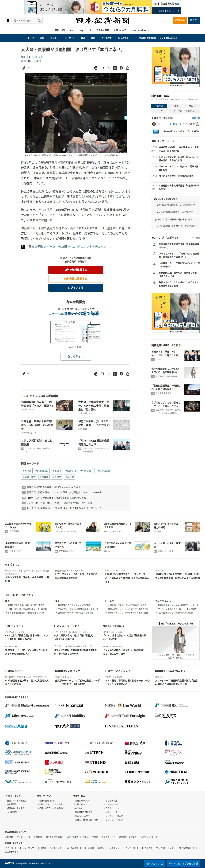Expand the 速報 navigation dropdown
The image size is (205, 868).
(x=43, y=38)
